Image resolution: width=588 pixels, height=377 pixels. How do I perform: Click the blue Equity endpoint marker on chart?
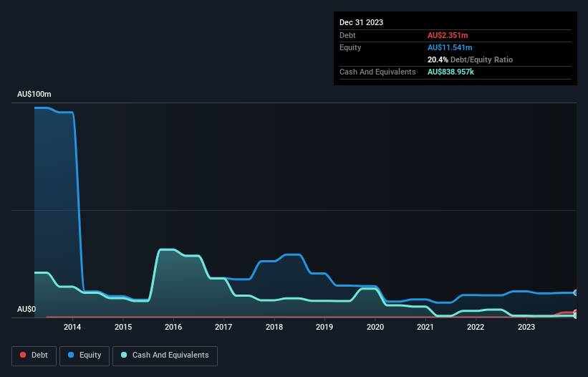(575, 292)
